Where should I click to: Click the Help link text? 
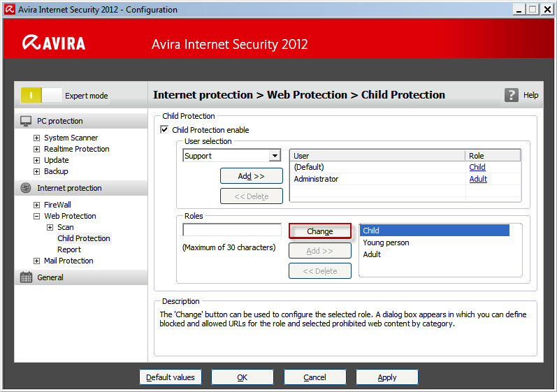point(530,95)
